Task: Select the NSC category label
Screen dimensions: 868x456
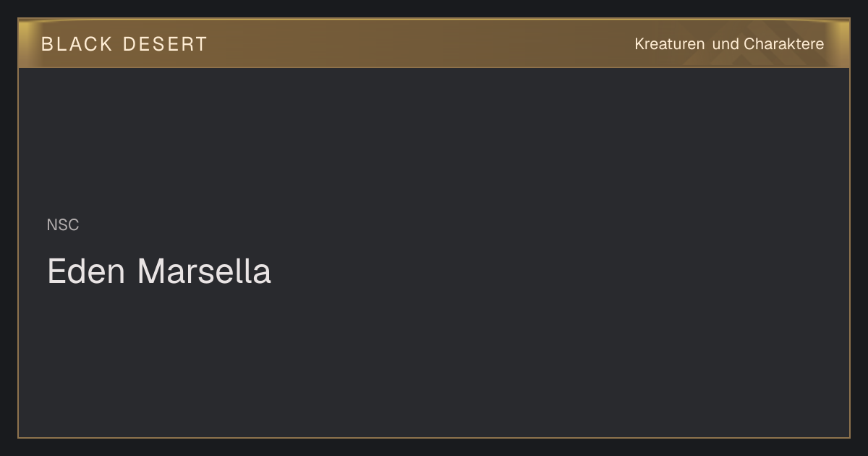Action: (x=63, y=225)
